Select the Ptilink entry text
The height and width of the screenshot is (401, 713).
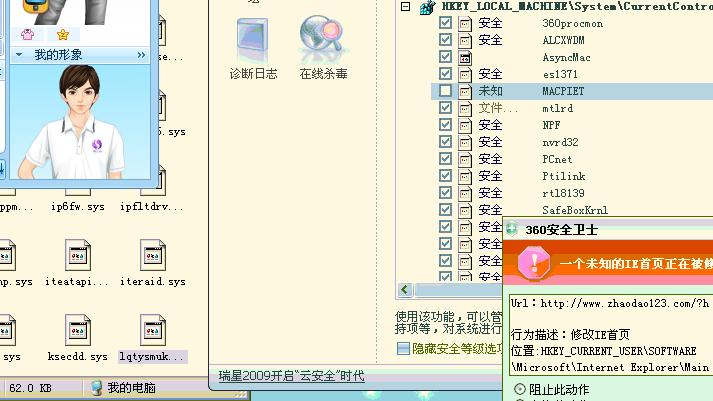coord(563,176)
